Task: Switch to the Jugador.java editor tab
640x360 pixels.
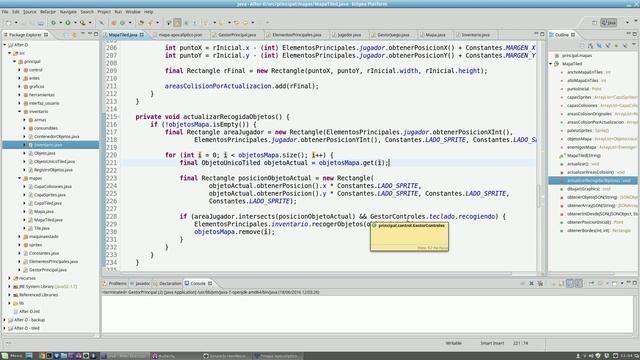Action: (x=349, y=35)
